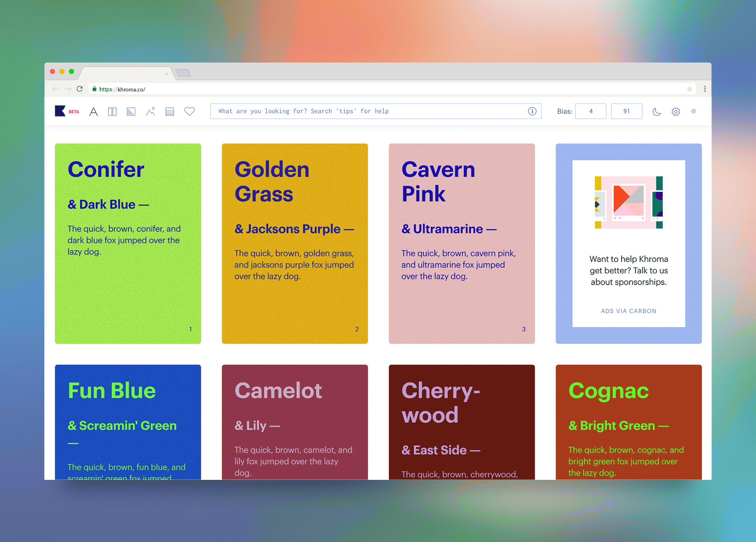Viewport: 756px width, 542px height.
Task: Bookmark the page with the star icon
Action: [689, 89]
